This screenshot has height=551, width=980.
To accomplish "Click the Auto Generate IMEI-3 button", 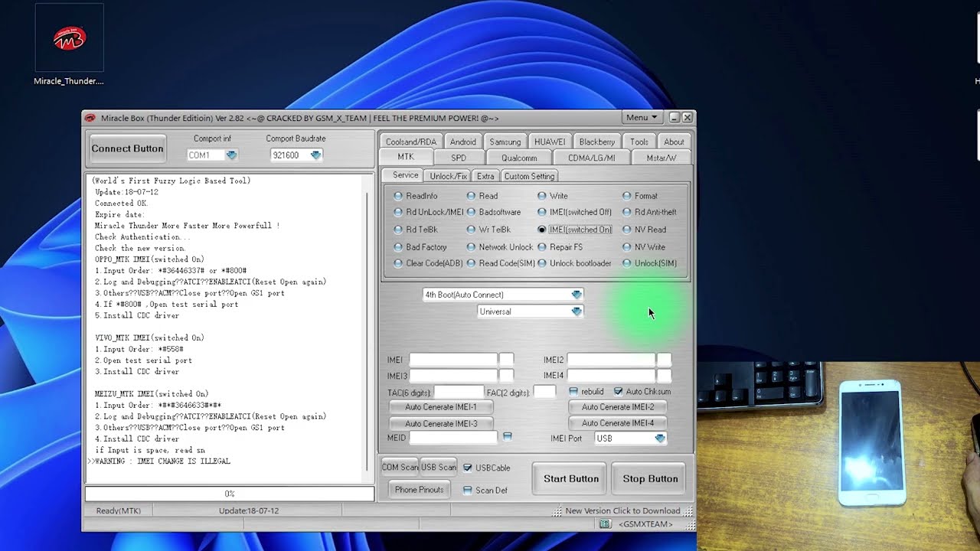I will 440,423.
